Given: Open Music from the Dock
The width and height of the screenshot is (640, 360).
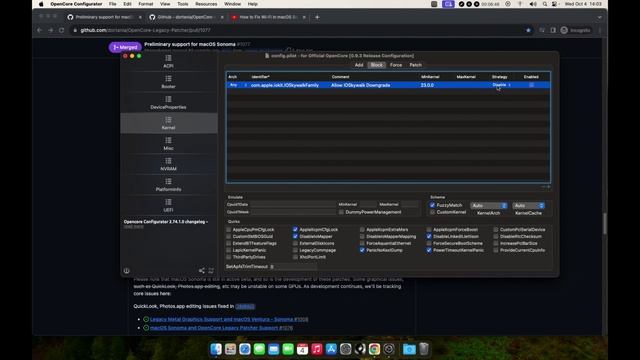Looking at the screenshot, I should coord(317,349).
